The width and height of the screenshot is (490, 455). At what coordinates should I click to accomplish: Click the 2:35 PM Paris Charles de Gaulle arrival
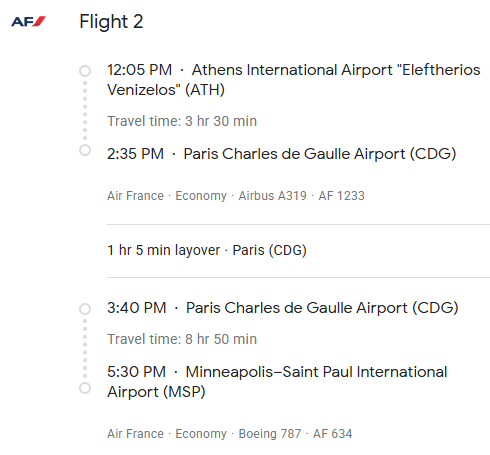coord(282,154)
